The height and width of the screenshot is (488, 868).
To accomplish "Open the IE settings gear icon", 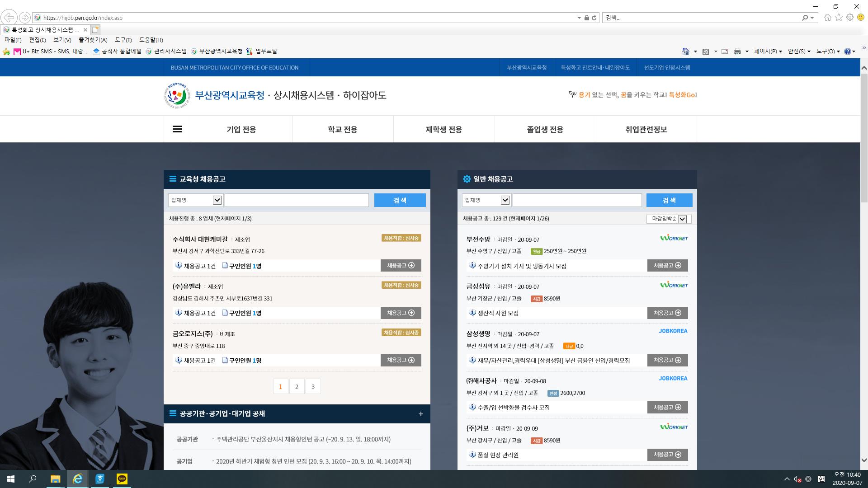I will click(850, 18).
